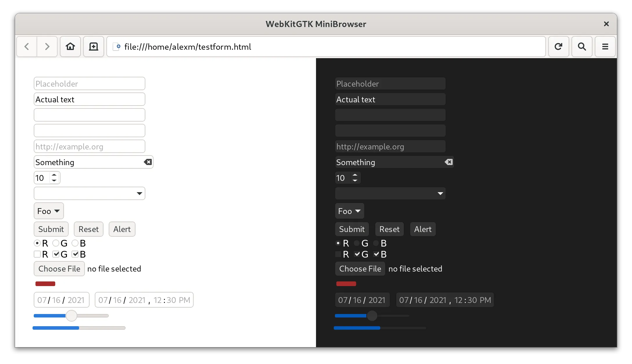Click the browser back arrow button
This screenshot has width=632, height=364.
click(27, 47)
